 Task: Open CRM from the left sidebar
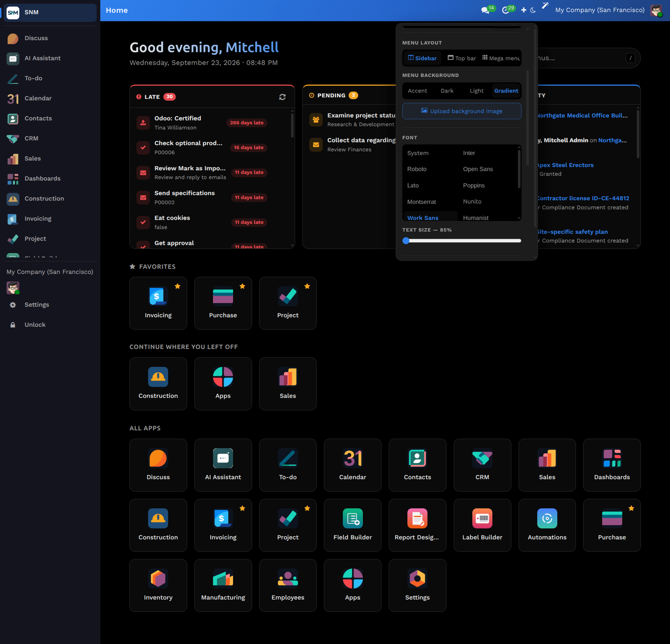pos(50,138)
